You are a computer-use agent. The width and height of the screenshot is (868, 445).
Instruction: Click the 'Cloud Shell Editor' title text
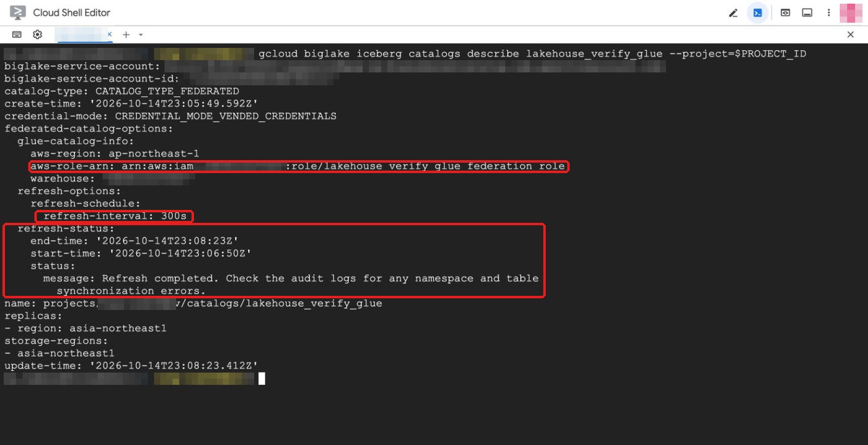click(x=72, y=13)
